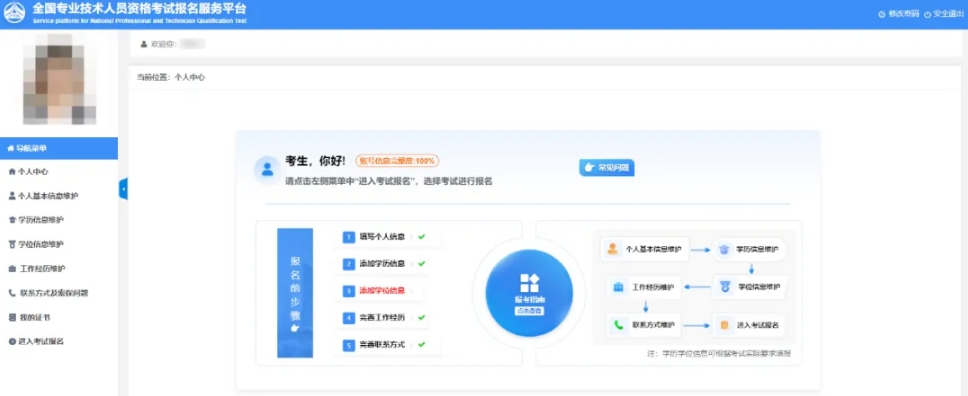Click 学历信息维护 card in the flow chart
The height and width of the screenshot is (396, 968).
click(750, 250)
